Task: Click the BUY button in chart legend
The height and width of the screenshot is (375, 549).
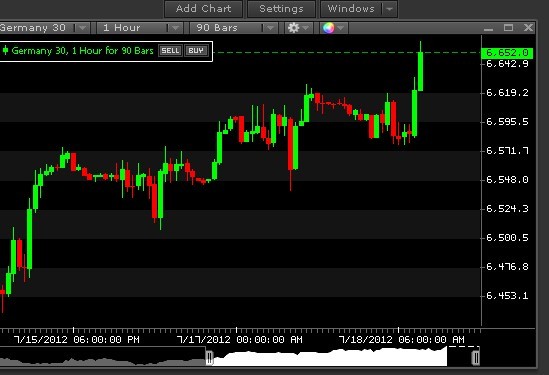Action: coord(196,51)
